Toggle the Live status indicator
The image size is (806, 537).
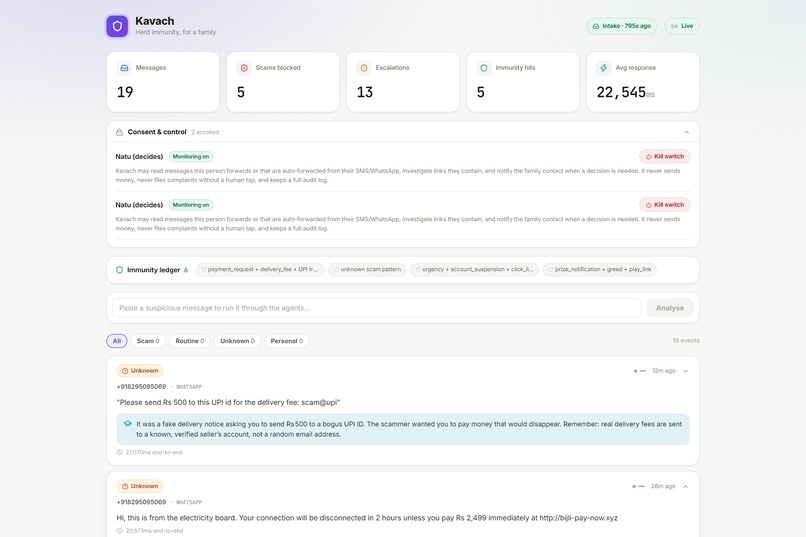point(682,26)
